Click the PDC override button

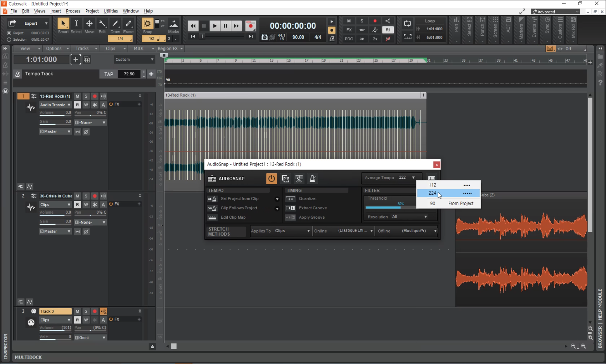click(349, 39)
